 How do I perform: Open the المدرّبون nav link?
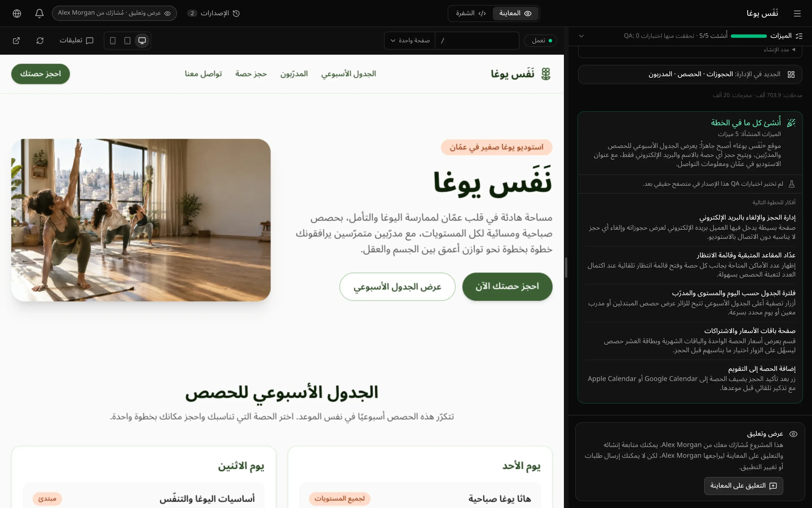[x=294, y=74]
